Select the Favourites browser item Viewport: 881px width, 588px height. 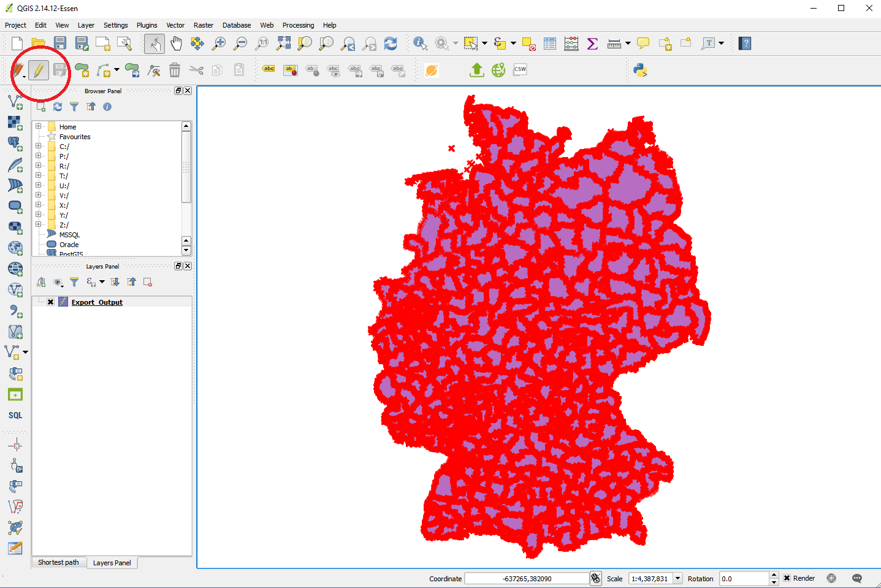click(x=75, y=137)
